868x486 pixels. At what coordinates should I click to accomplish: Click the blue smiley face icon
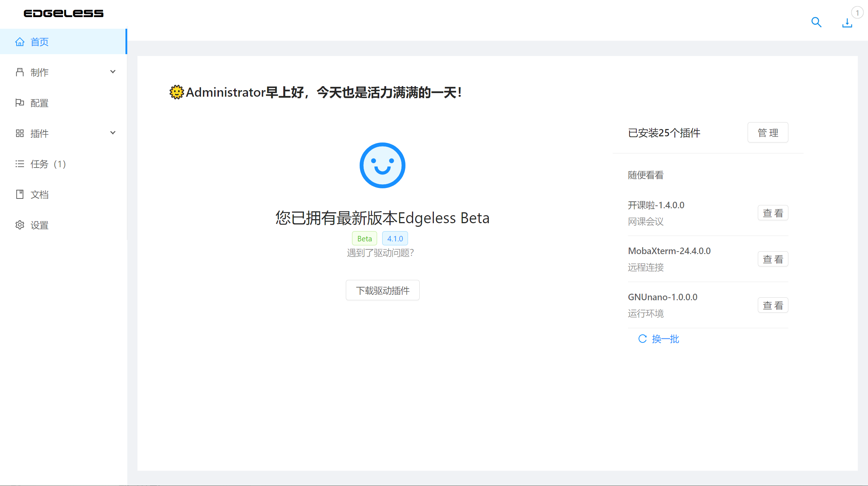click(382, 165)
